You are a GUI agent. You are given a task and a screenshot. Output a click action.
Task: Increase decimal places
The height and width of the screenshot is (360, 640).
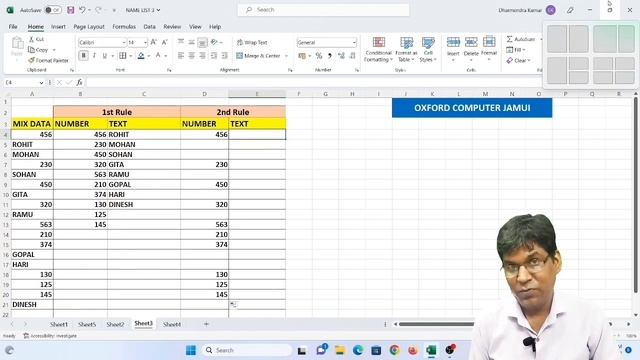[341, 56]
